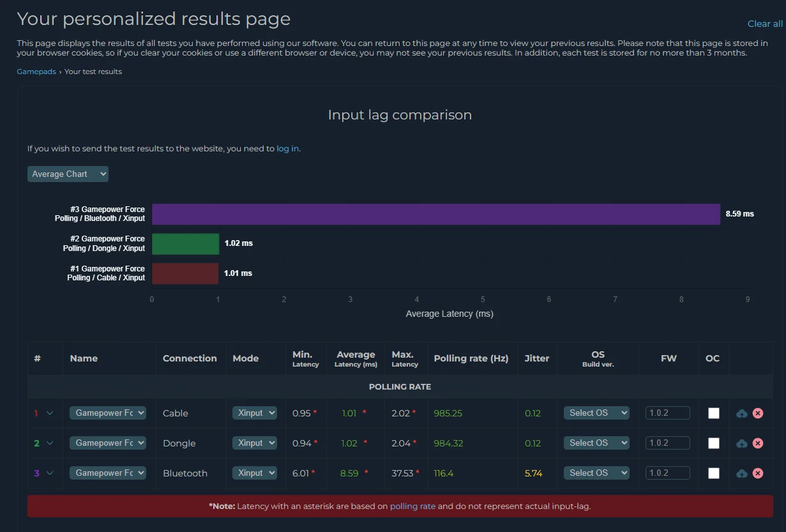786x532 pixels.
Task: Click max latency value 37.53
Action: (403, 473)
